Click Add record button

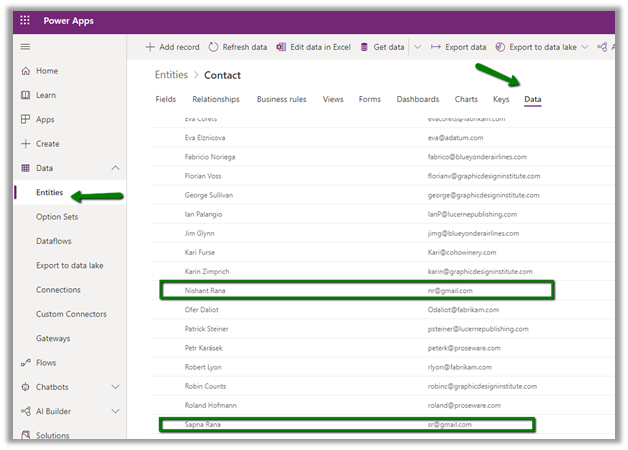172,47
